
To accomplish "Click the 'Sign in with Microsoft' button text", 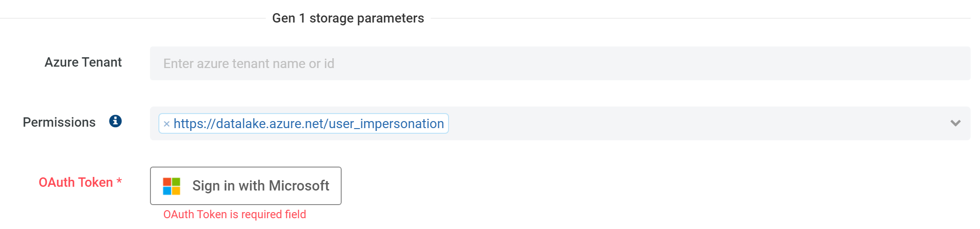I will pyautogui.click(x=261, y=186).
